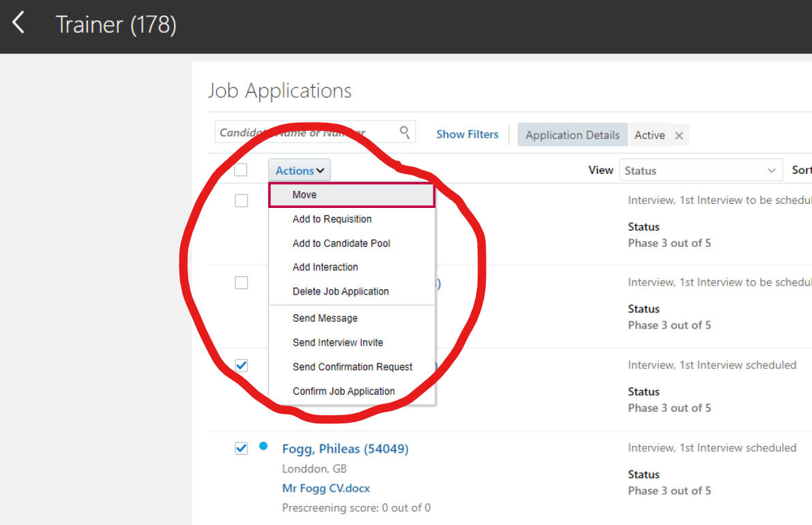Uncheck the Fogg, Phileas checkbox
This screenshot has width=812, height=525.
pos(241,448)
